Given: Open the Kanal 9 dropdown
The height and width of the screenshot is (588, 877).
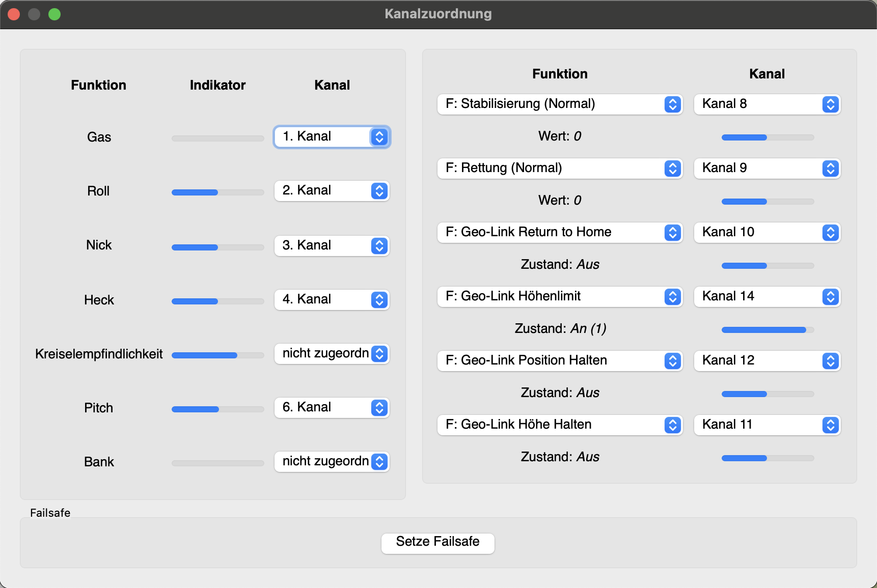Looking at the screenshot, I should coord(766,168).
